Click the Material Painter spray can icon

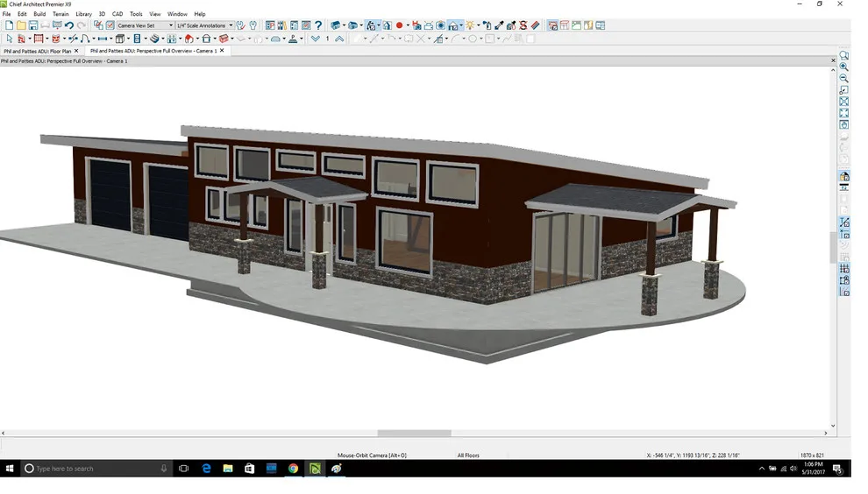click(x=487, y=25)
